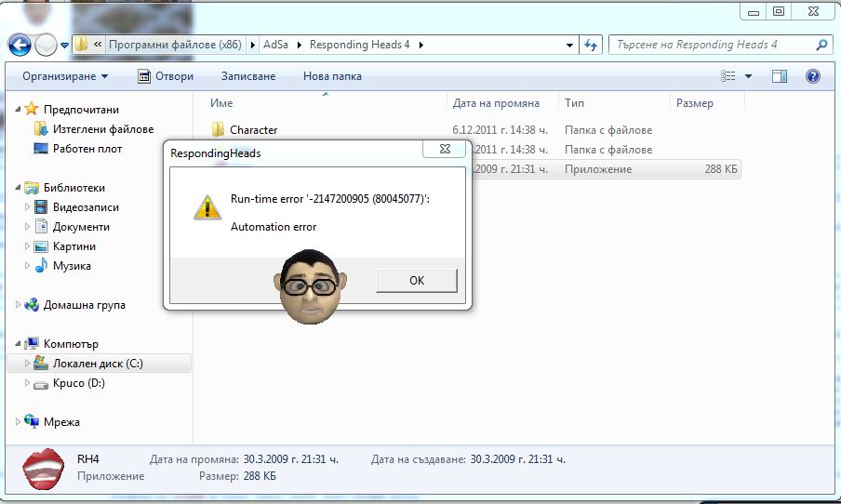This screenshot has width=841, height=504.
Task: Click the Музика library icon
Action: point(41,266)
